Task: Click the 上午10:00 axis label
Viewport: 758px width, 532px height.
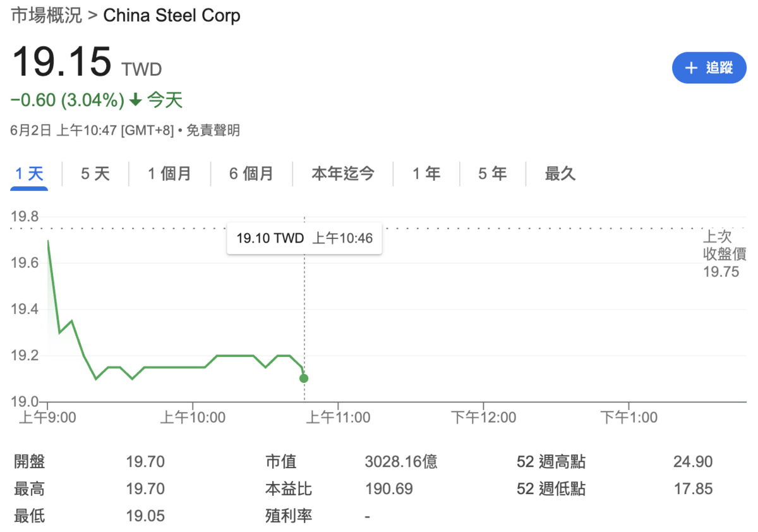Action: pyautogui.click(x=193, y=418)
